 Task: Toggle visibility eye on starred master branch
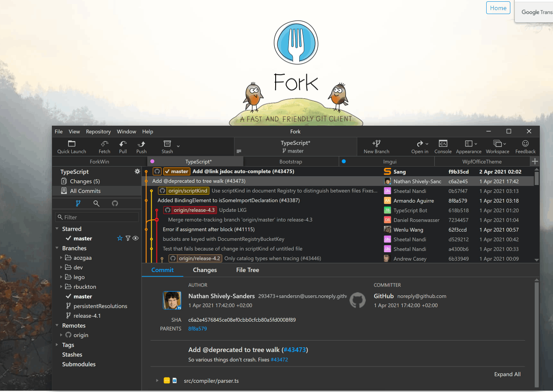click(135, 238)
